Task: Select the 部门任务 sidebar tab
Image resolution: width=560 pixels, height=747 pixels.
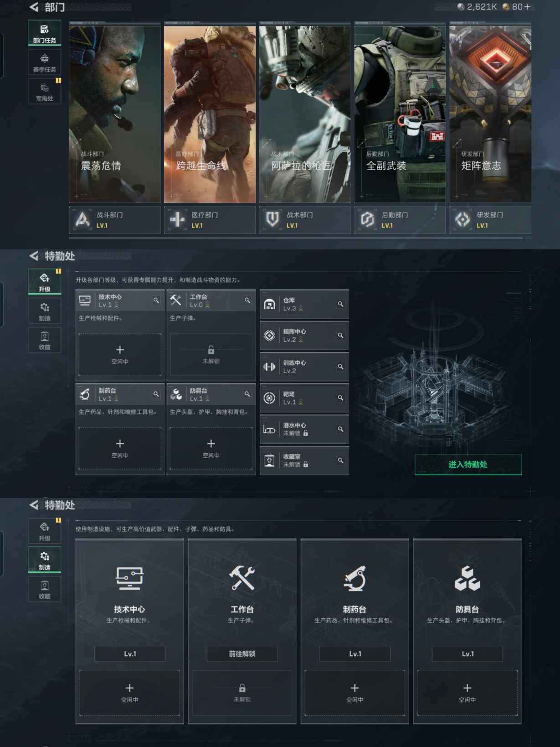Action: [45, 33]
